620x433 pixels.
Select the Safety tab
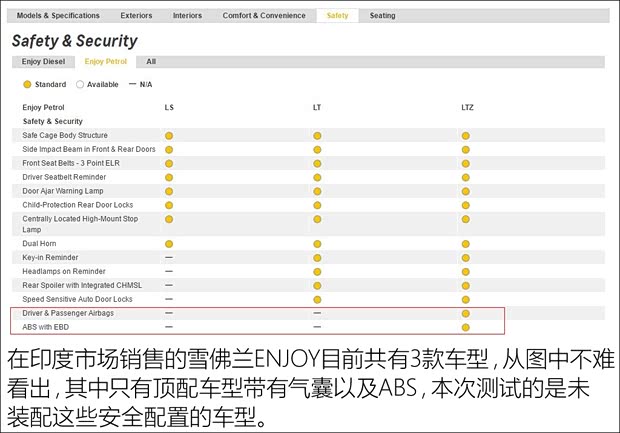(337, 16)
